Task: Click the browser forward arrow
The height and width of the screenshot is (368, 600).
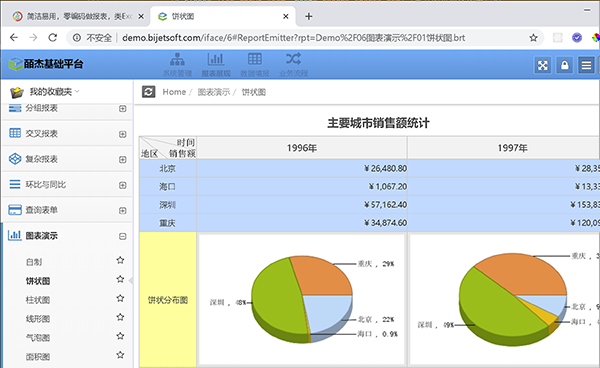Action: (x=33, y=37)
